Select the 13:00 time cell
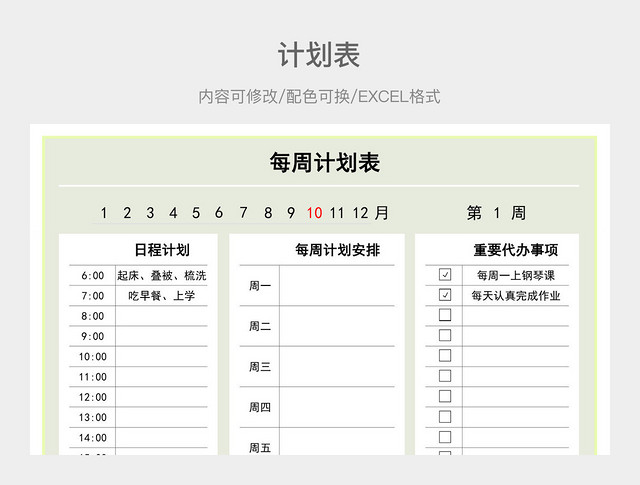 coord(93,417)
